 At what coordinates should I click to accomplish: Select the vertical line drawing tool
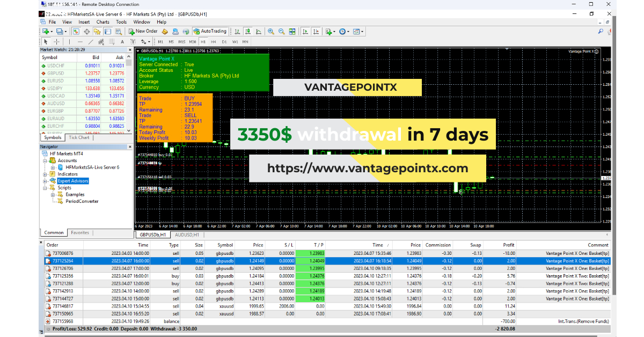point(69,41)
